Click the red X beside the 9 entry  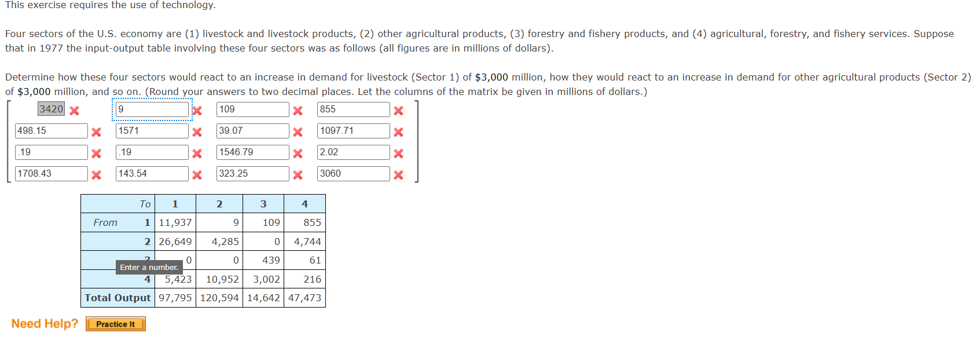197,110
